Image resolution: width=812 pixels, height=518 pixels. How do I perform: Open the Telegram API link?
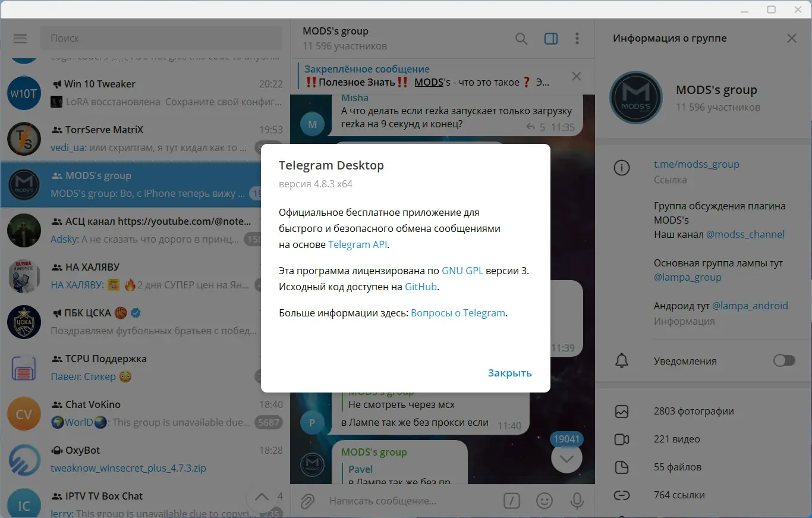tap(358, 244)
